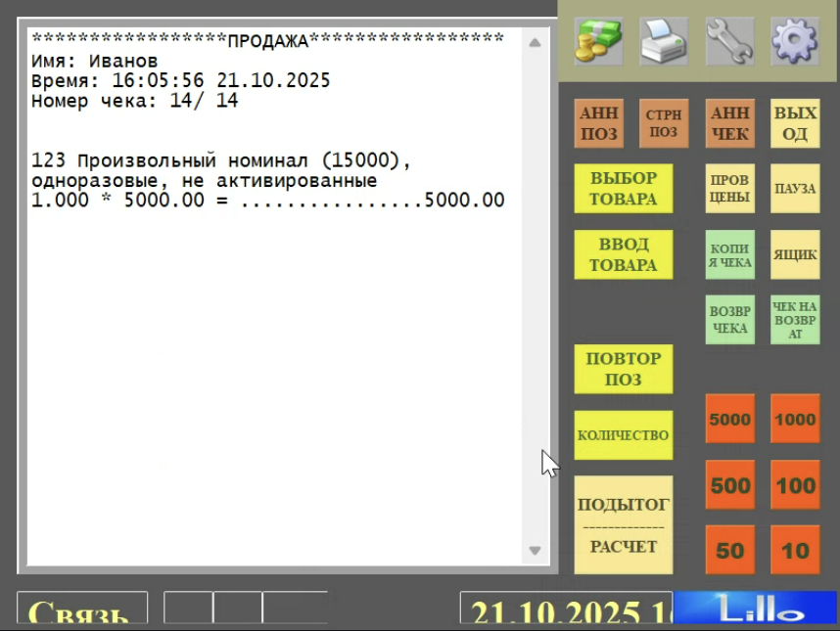Click the receipt printer icon
840x631 pixels.
(x=664, y=42)
